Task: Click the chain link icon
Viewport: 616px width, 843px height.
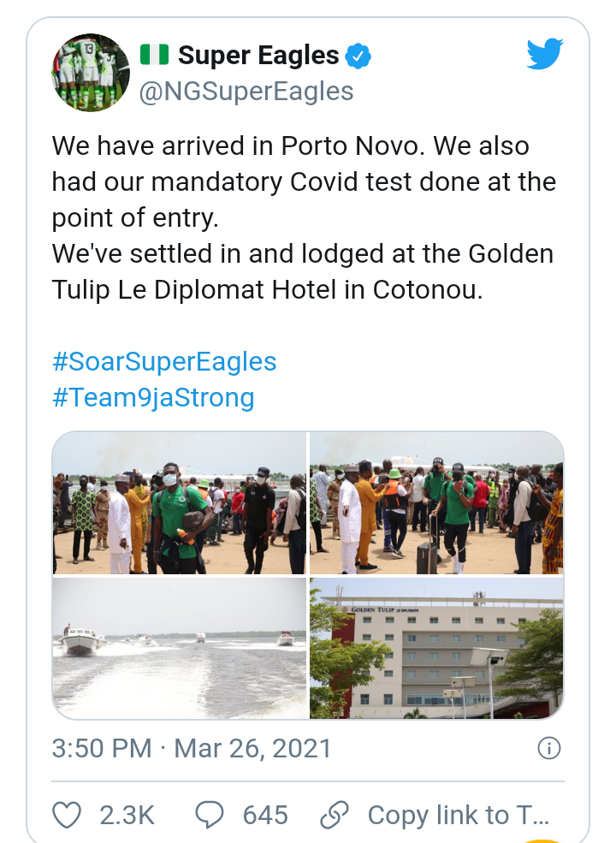Action: 335,815
